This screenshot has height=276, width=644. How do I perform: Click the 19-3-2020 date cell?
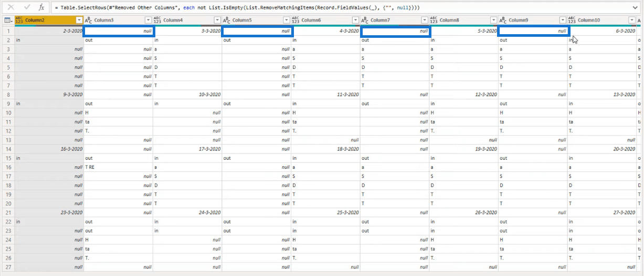pos(463,149)
